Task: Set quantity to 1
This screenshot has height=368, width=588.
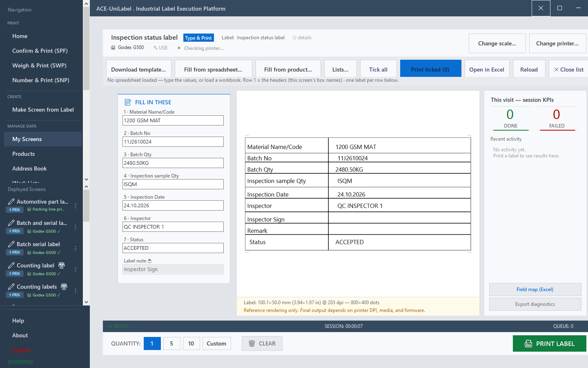Action: click(152, 343)
